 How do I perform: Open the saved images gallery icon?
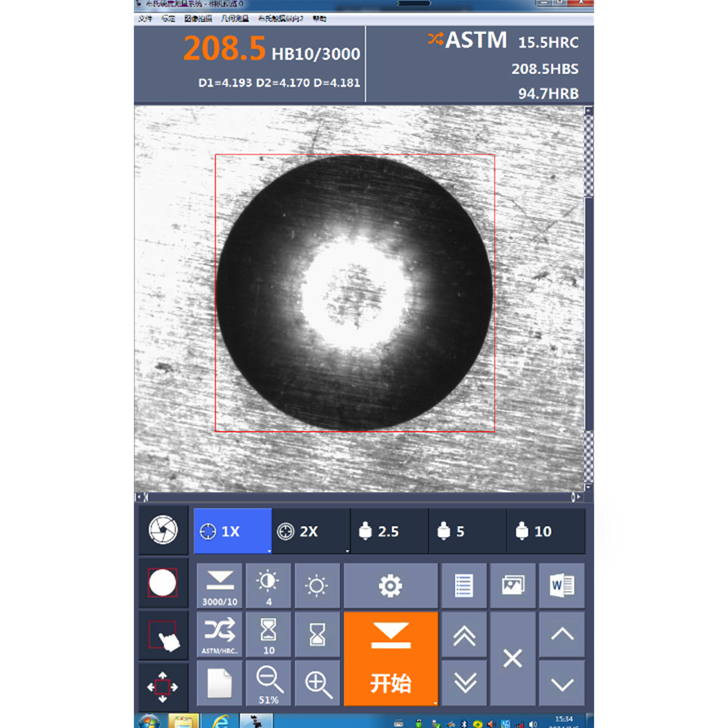click(512, 585)
